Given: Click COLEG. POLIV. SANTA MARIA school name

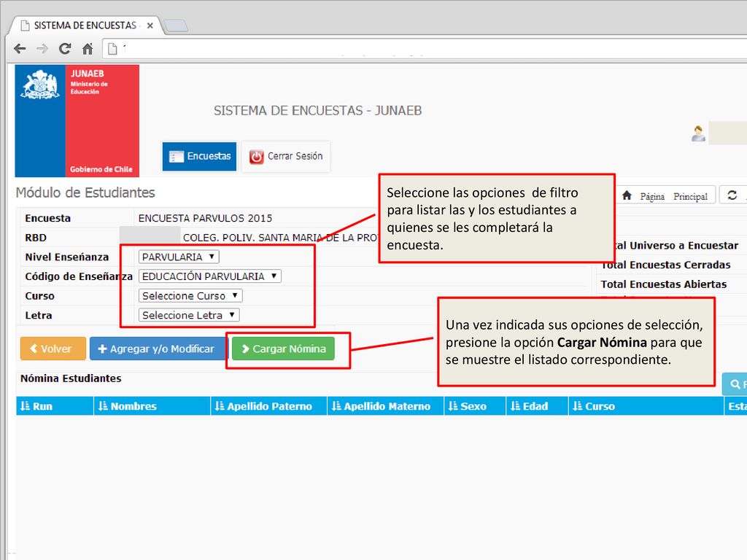Looking at the screenshot, I should [280, 238].
